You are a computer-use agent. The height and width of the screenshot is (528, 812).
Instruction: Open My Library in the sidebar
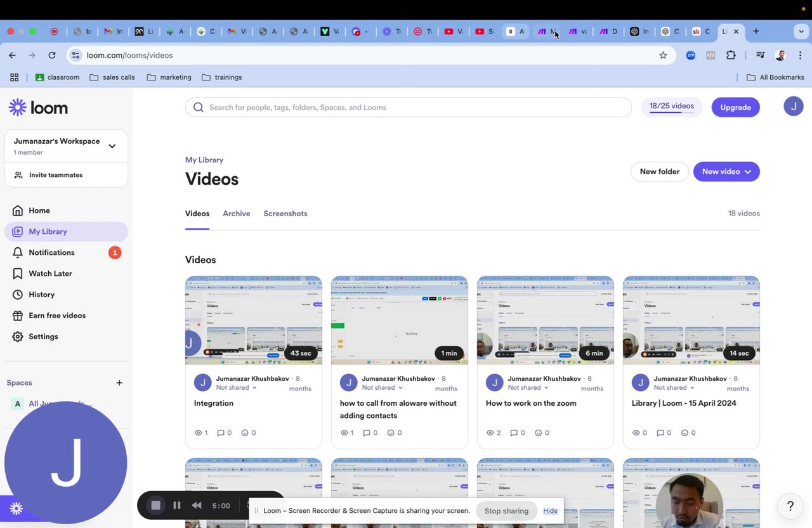tap(66, 231)
